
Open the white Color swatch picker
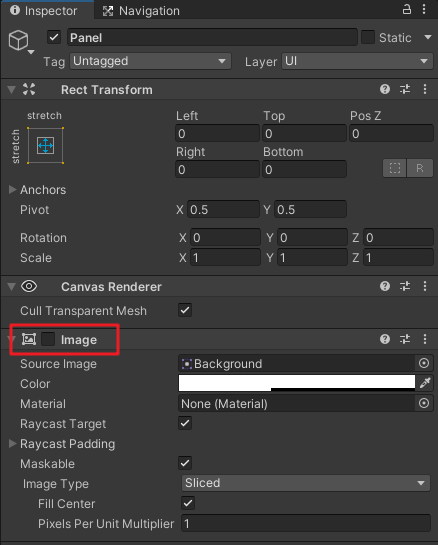tap(297, 383)
